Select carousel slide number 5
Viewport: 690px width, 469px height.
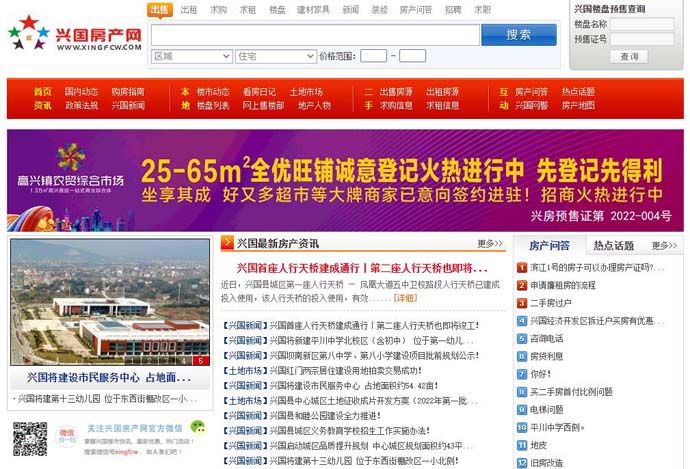[x=201, y=360]
